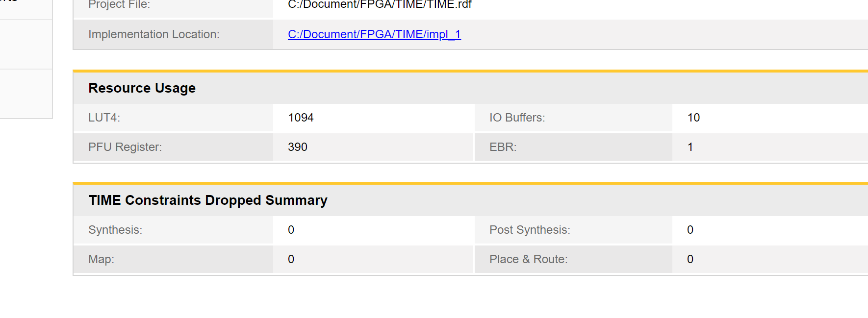The image size is (868, 318).
Task: Select the Resource Usage section header
Action: click(142, 88)
